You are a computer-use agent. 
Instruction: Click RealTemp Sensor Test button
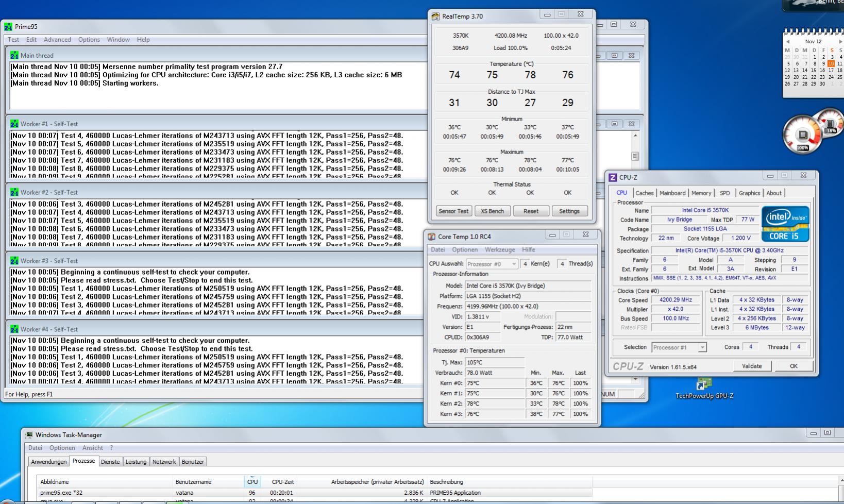coord(453,211)
